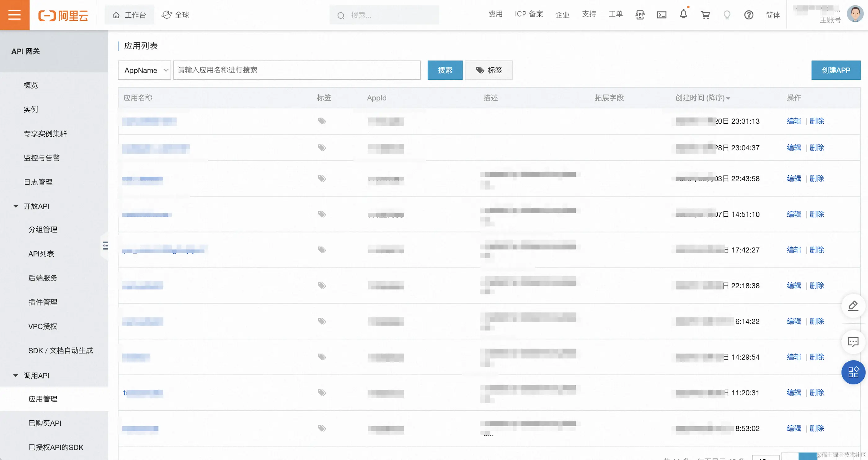The image size is (868, 460).
Task: Select 分组管理 under 开放API
Action: pos(43,229)
